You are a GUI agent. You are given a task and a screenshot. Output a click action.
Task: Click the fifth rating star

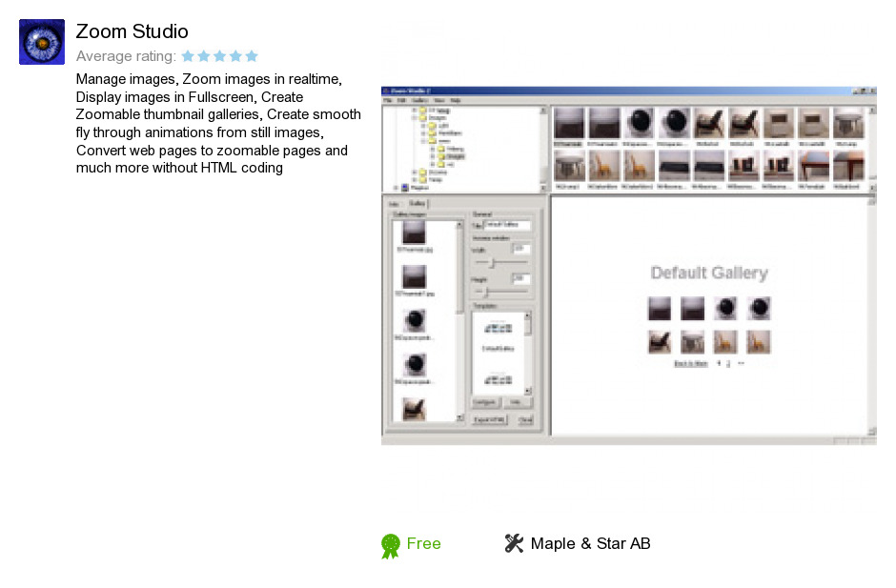point(252,56)
